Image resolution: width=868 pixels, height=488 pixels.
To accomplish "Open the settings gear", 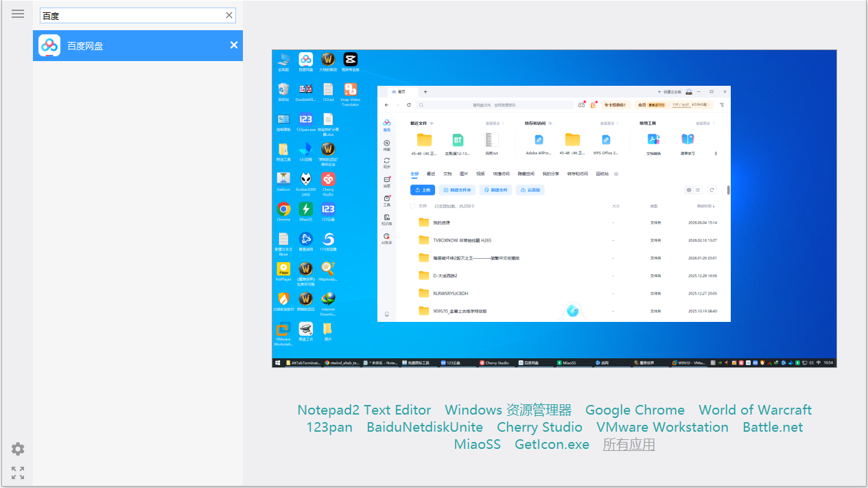I will pyautogui.click(x=18, y=449).
